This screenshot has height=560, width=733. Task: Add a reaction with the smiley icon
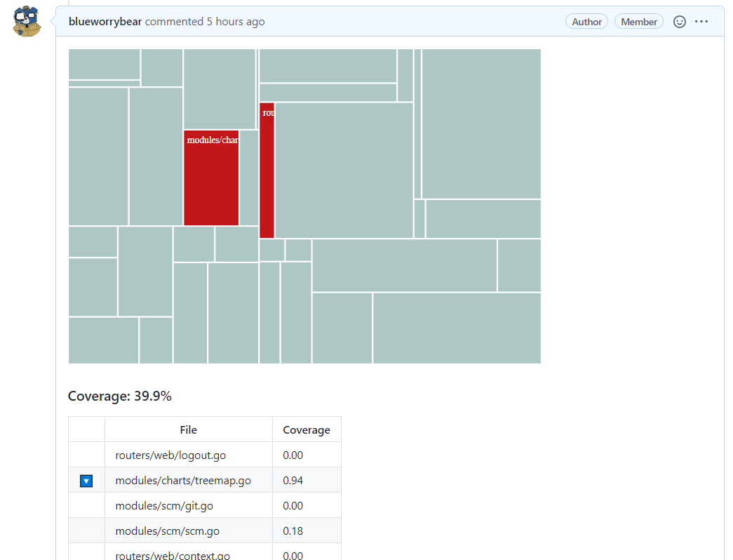tap(679, 22)
